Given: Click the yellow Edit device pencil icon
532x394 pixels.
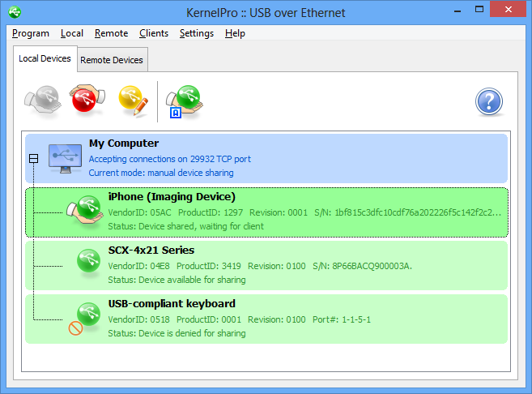Looking at the screenshot, I should 134,101.
